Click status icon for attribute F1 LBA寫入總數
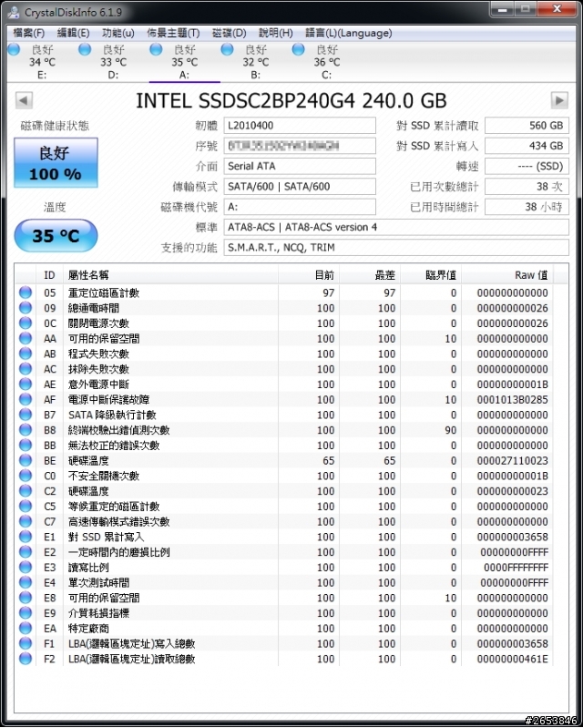 pyautogui.click(x=26, y=643)
